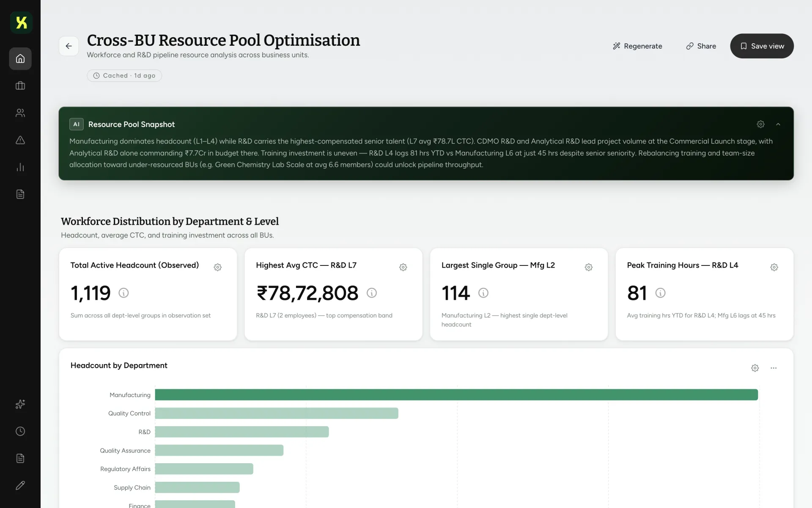Open settings gear on Highest Avg CTC card
Viewport: 812px width, 508px height.
(403, 268)
